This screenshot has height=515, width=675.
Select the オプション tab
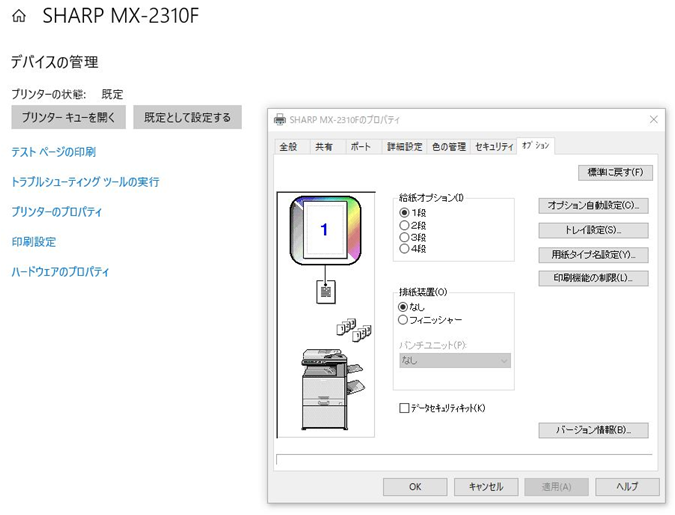(536, 146)
